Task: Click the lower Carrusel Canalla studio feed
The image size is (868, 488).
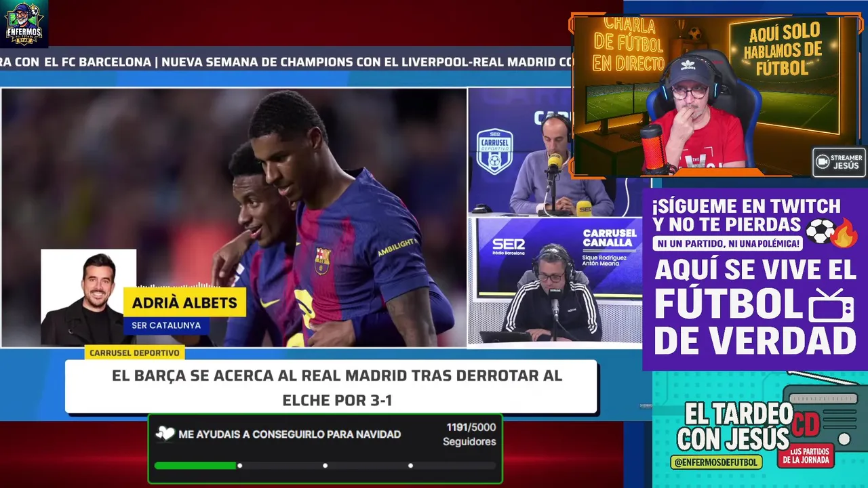Action: (555, 281)
